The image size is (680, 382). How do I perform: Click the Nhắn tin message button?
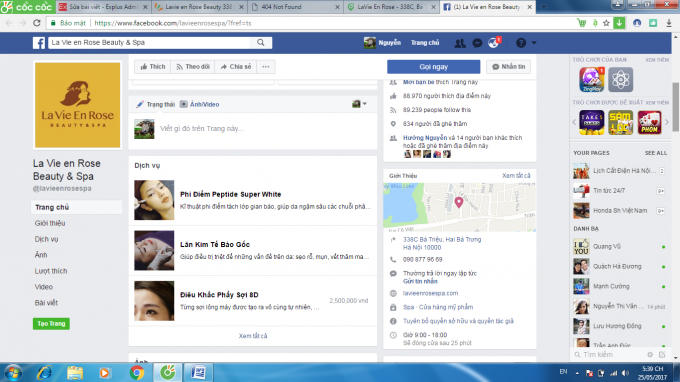pos(509,66)
